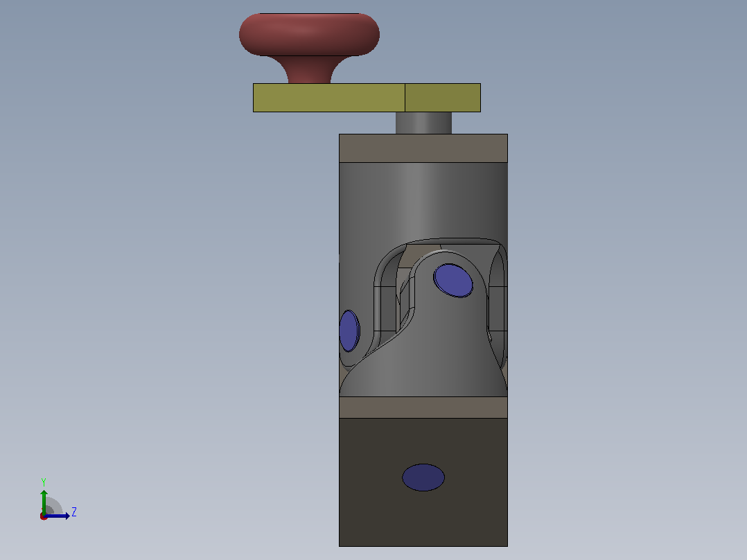747x560 pixels.
Task: Click the left section of the yellow lever plate
Action: click(328, 98)
